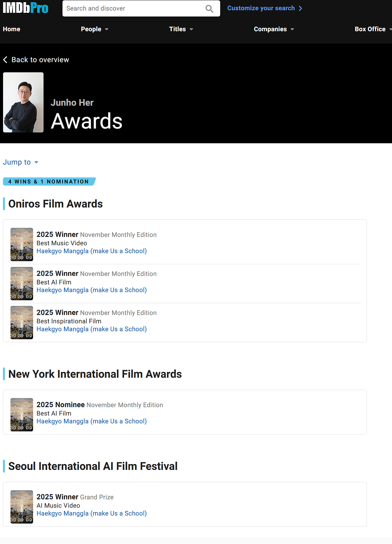The image size is (392, 544).
Task: Open poster thumbnail for Grand Prize entry
Action: 22,507
